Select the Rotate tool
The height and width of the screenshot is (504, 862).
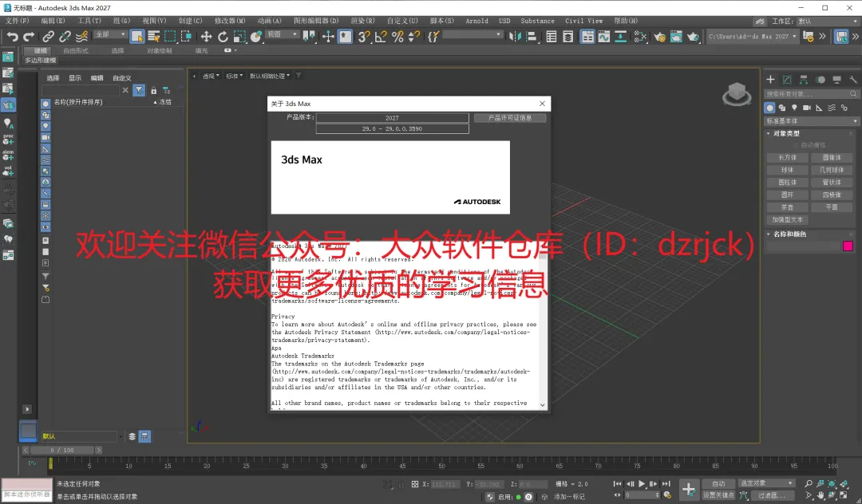[x=223, y=36]
